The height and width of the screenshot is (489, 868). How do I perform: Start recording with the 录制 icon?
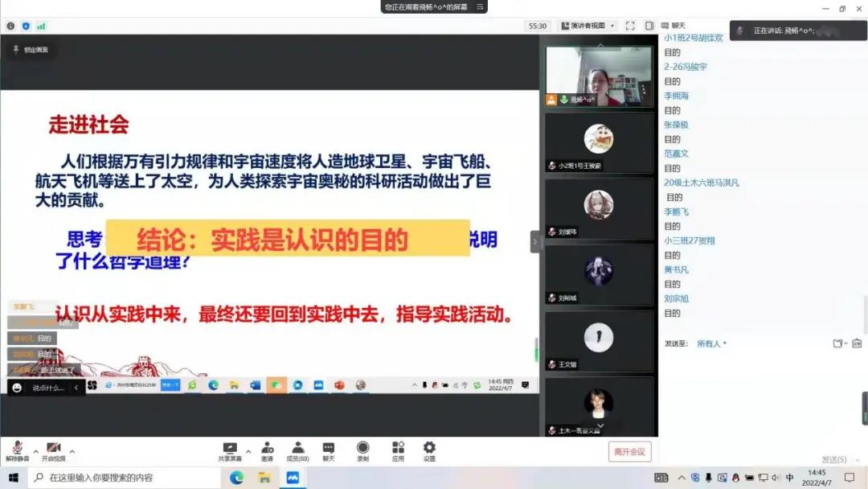tap(362, 450)
